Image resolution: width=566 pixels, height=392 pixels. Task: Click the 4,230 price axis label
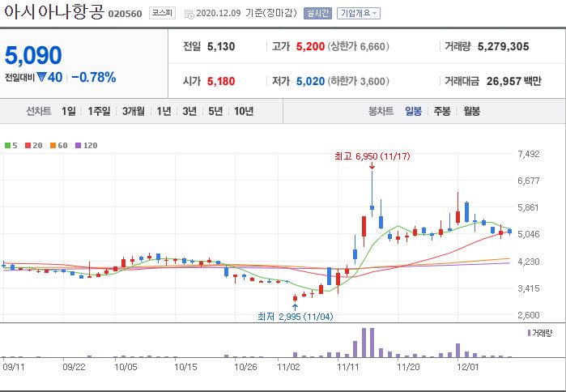pyautogui.click(x=529, y=262)
